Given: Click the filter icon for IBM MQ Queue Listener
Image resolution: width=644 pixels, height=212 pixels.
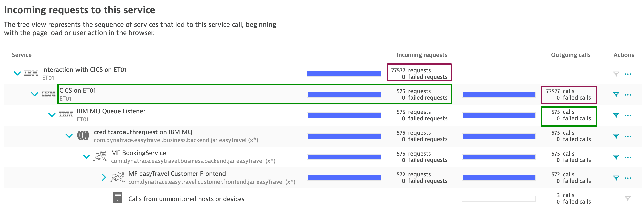Looking at the screenshot, I should [x=616, y=115].
